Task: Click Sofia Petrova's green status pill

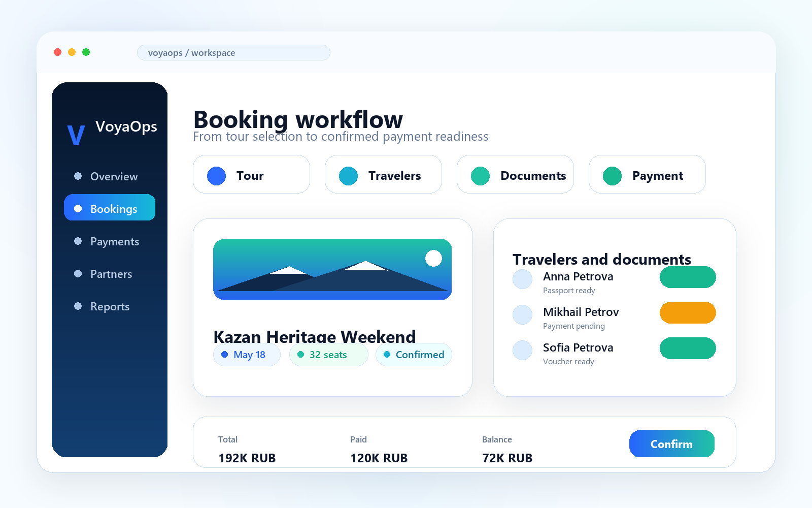Action: coord(688,348)
